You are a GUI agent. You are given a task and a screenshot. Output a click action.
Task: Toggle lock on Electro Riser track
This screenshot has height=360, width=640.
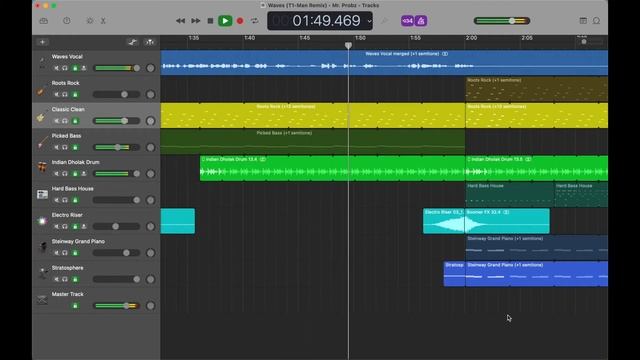pos(75,227)
